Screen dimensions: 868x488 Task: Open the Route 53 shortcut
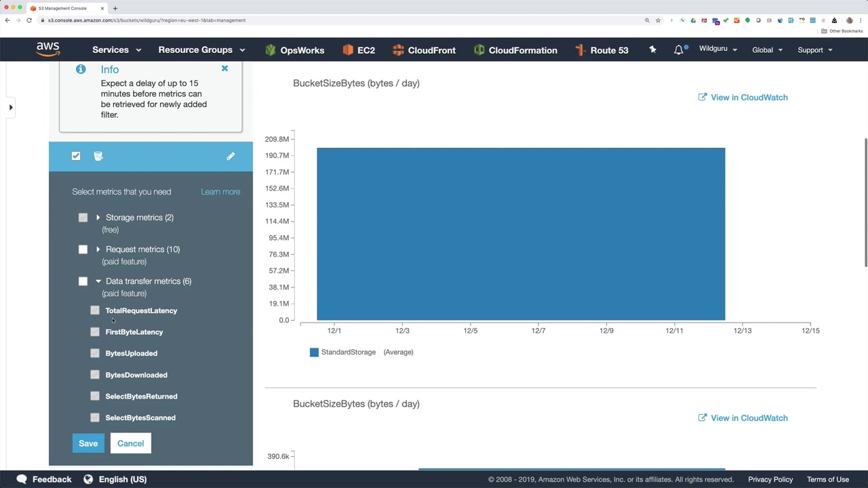(x=601, y=50)
